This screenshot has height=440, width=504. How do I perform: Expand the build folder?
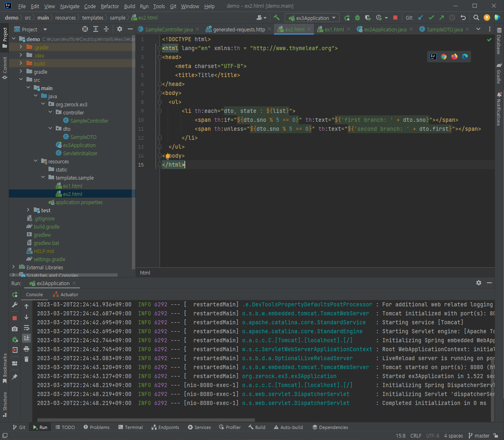point(21,64)
